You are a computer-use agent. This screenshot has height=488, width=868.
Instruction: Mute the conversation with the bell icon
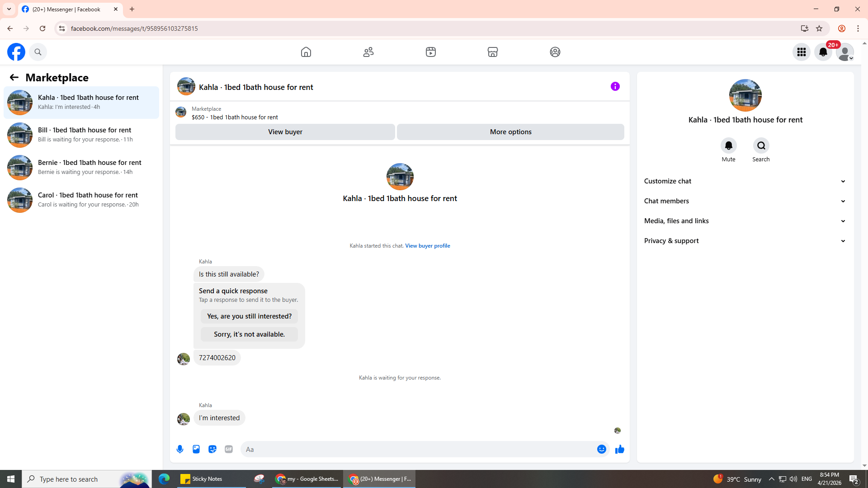tap(729, 145)
